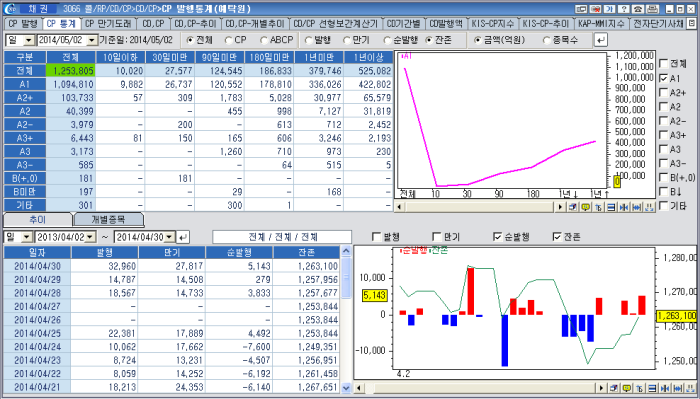Open 2013/04/02 start date dropdown

coord(90,237)
